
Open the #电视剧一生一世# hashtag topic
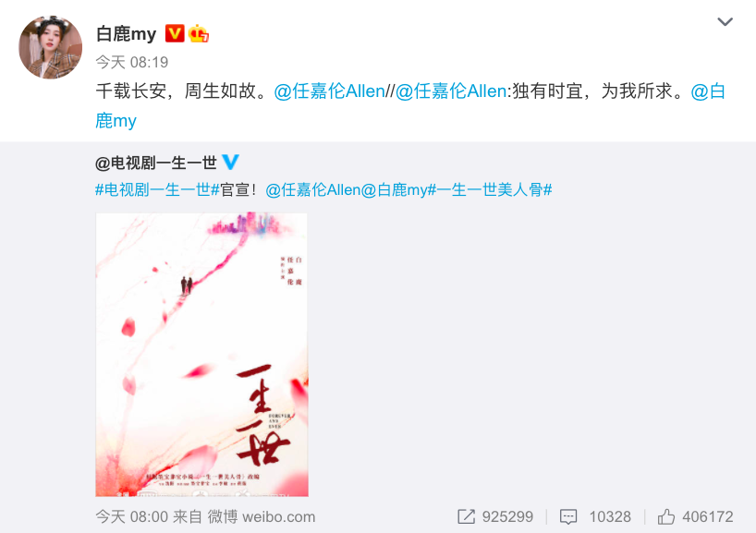click(x=158, y=190)
